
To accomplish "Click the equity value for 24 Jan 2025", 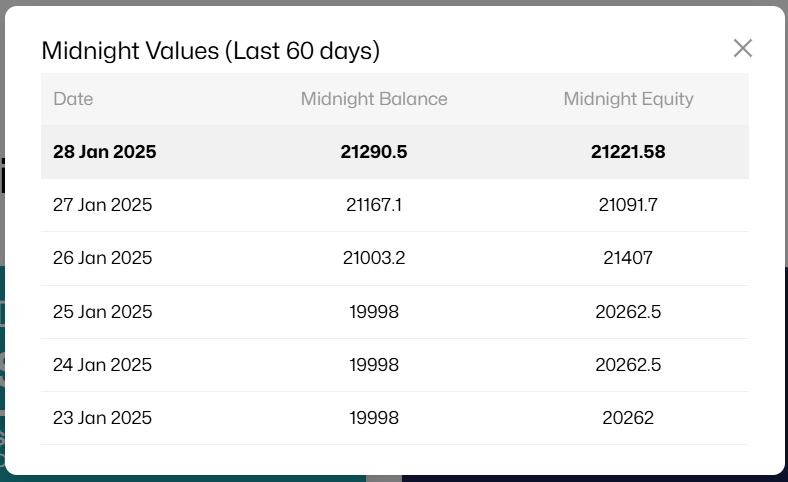I will coord(628,365).
